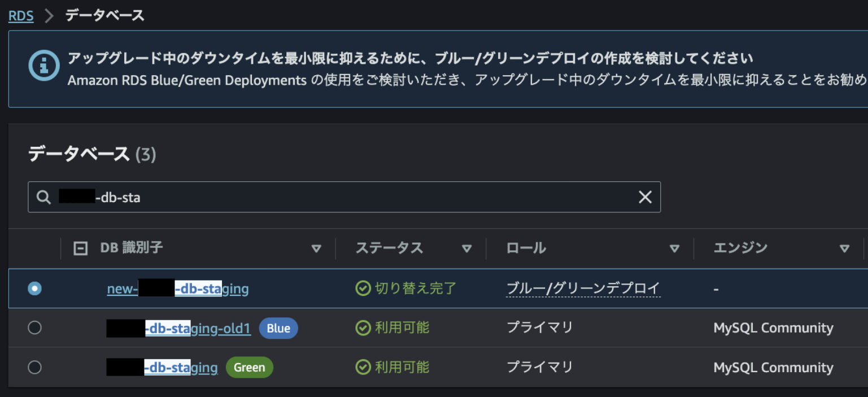Open ステータス column sort arrow
This screenshot has height=397, width=868.
coord(466,248)
